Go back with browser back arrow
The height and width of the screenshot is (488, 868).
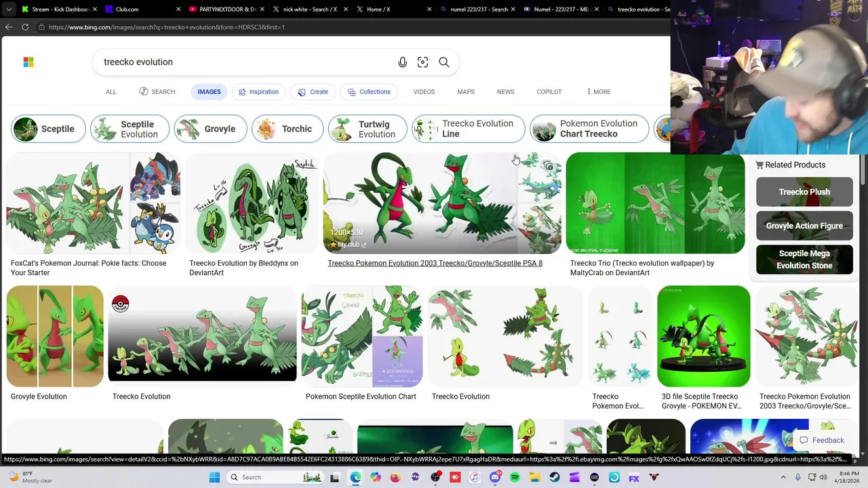[x=9, y=27]
